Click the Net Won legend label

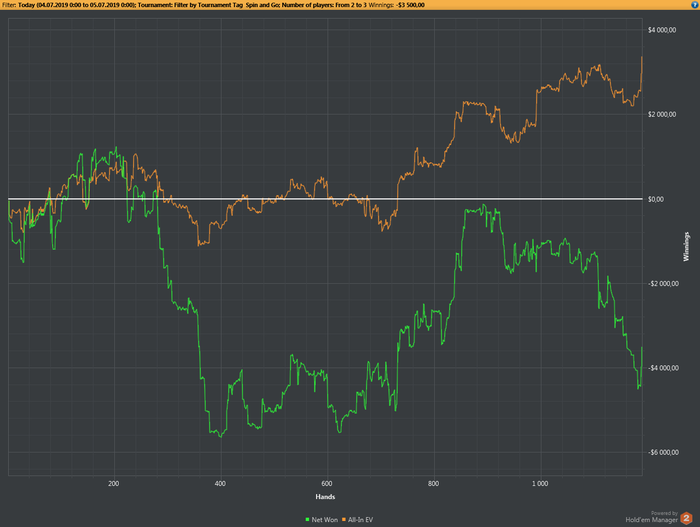[x=325, y=519]
